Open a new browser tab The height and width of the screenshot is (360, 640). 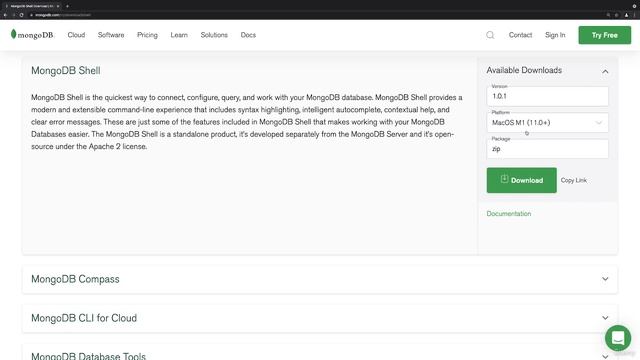coord(67,6)
